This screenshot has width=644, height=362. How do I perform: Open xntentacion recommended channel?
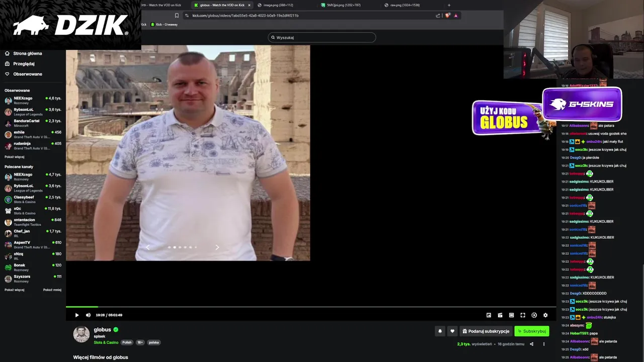33,222
